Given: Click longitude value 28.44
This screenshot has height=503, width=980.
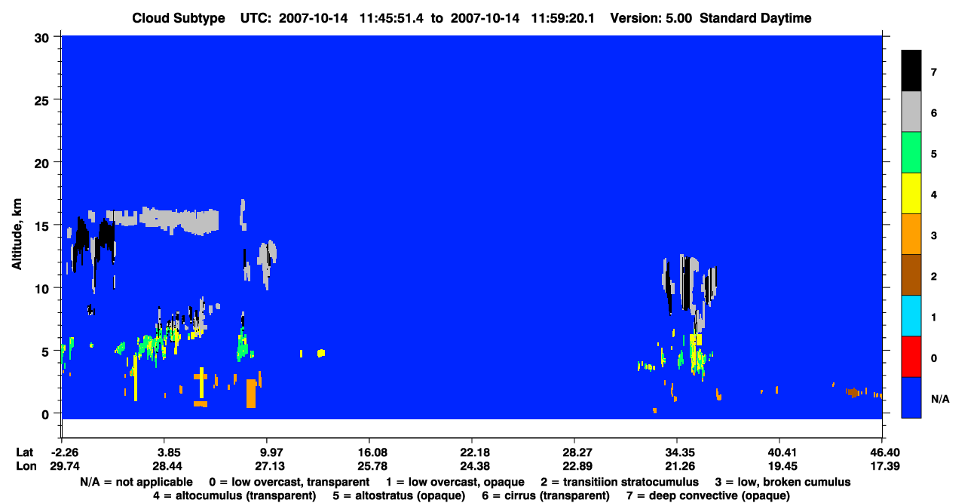Looking at the screenshot, I should [166, 465].
